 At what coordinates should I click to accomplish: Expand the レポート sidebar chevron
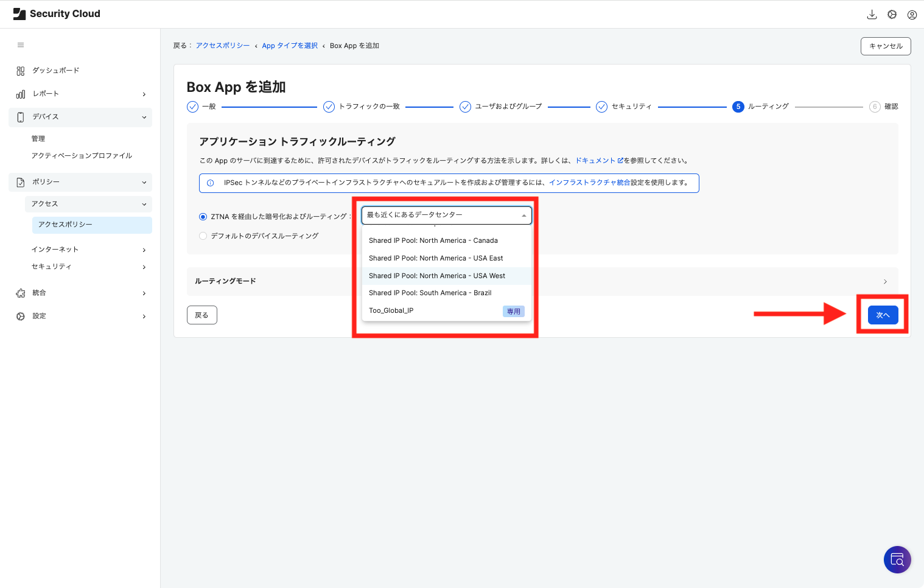144,94
